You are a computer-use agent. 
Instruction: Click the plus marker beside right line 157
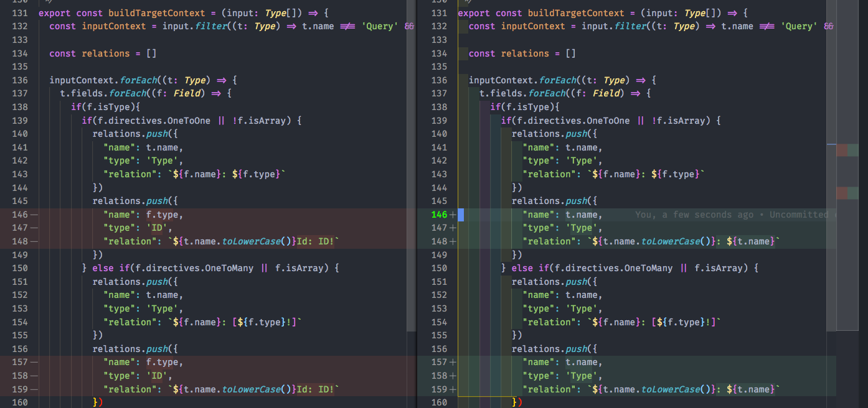pyautogui.click(x=453, y=362)
